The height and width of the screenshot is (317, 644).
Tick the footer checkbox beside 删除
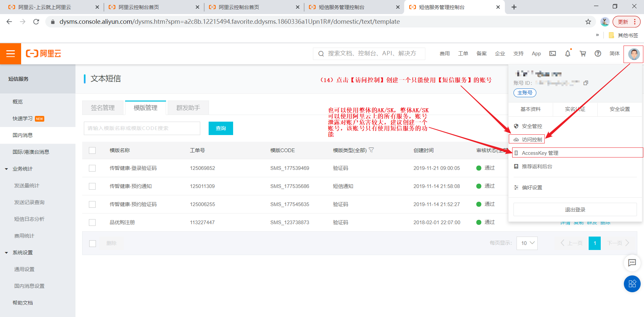point(93,244)
